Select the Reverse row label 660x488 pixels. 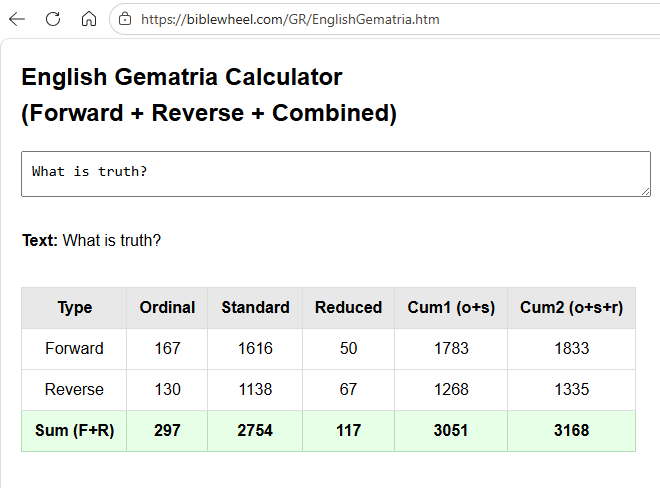click(x=74, y=390)
